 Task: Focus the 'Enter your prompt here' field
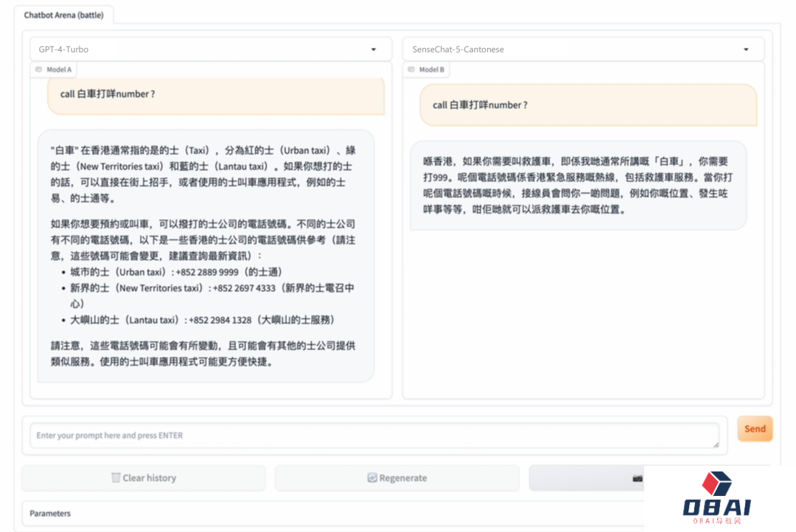click(369, 435)
